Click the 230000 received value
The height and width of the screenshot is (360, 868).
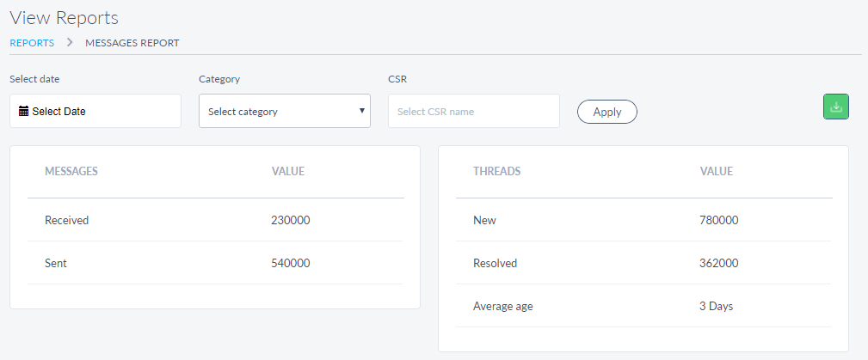290,220
